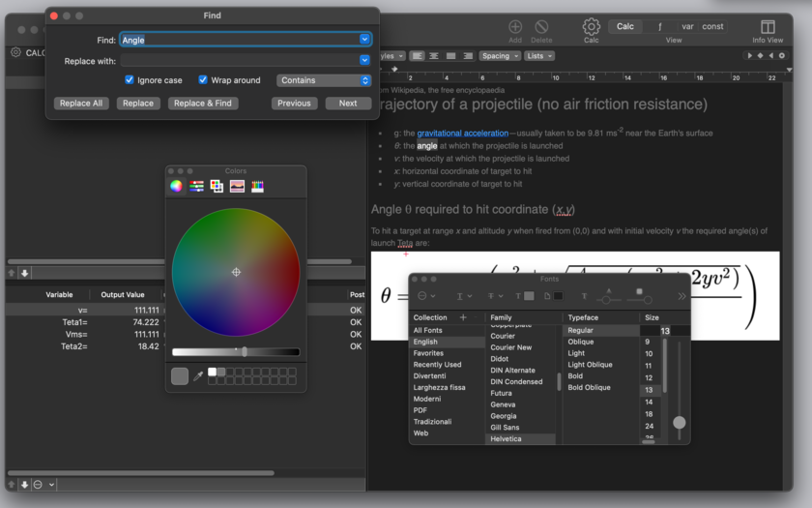Switch to color sliders picker
This screenshot has width=812, height=508.
(196, 186)
